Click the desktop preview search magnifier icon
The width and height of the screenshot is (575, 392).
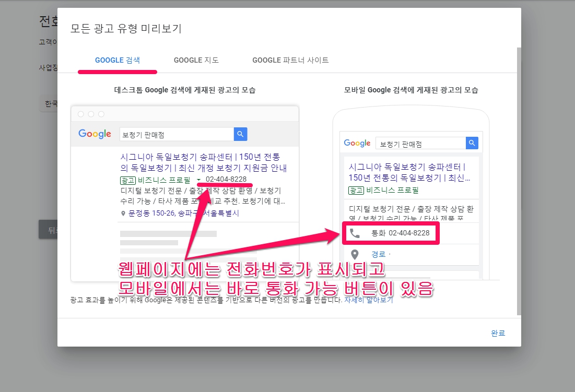[241, 134]
